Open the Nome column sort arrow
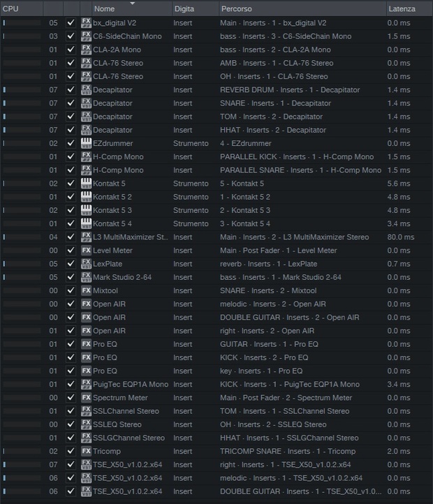This screenshot has height=504, width=433. click(132, 3)
